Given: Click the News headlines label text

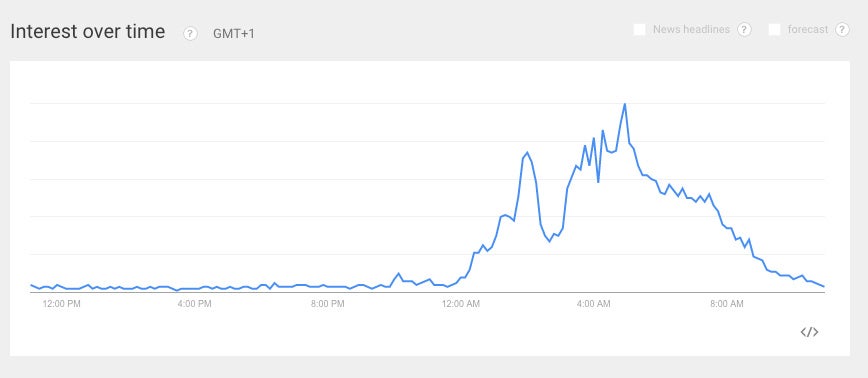Looking at the screenshot, I should coord(691,29).
